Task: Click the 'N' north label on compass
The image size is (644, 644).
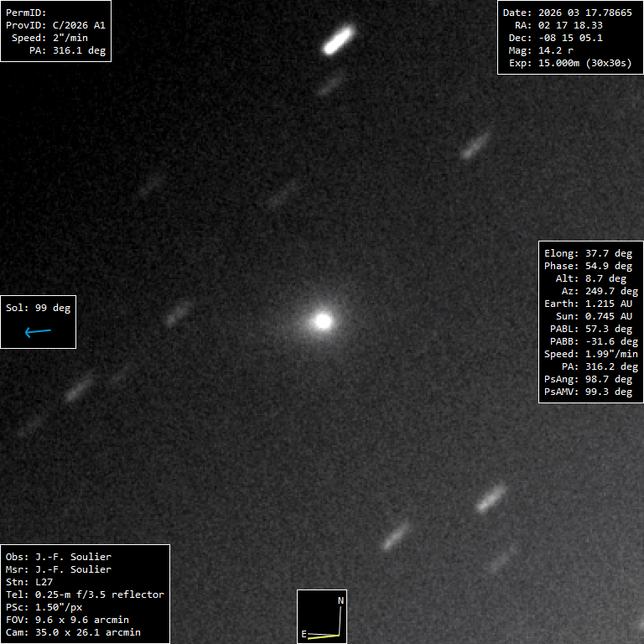Action: [x=340, y=600]
